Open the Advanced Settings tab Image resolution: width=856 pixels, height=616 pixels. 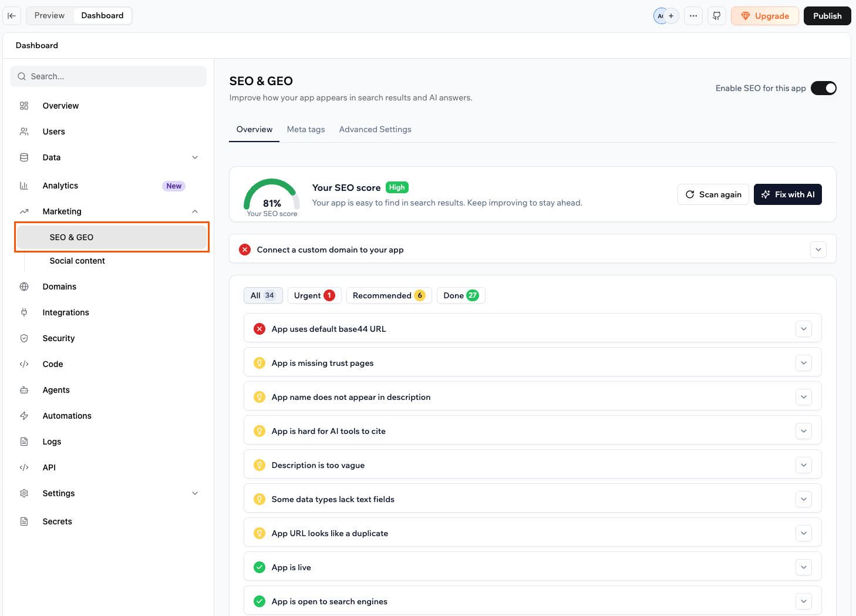tap(375, 129)
